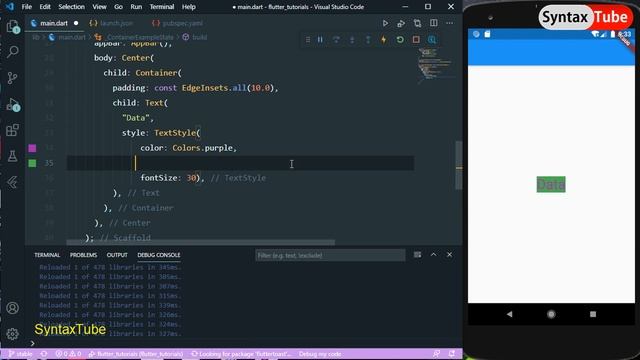Viewport: 640px width, 360px height.
Task: Open the Explorer view in activity bar
Action: [x=13, y=26]
